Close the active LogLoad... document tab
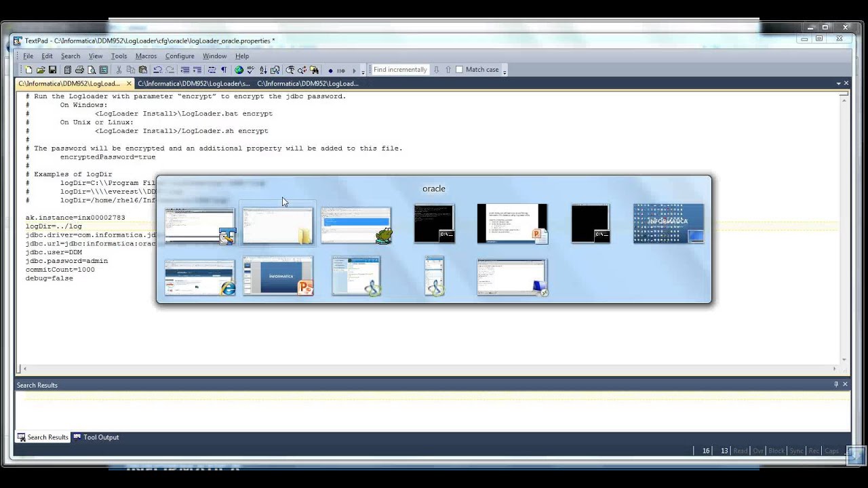The image size is (868, 488). [x=129, y=83]
